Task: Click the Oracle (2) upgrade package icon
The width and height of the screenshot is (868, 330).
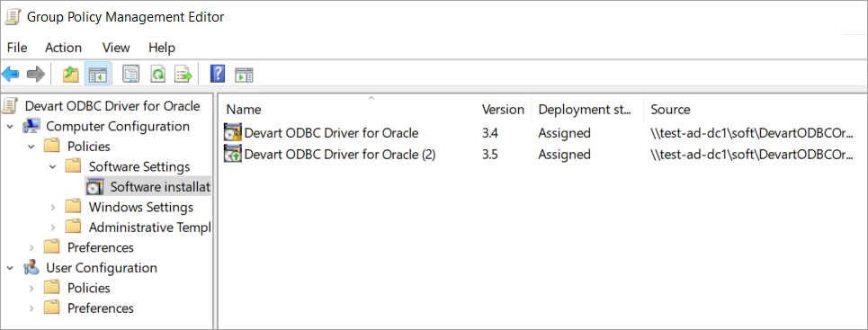Action: tap(232, 154)
